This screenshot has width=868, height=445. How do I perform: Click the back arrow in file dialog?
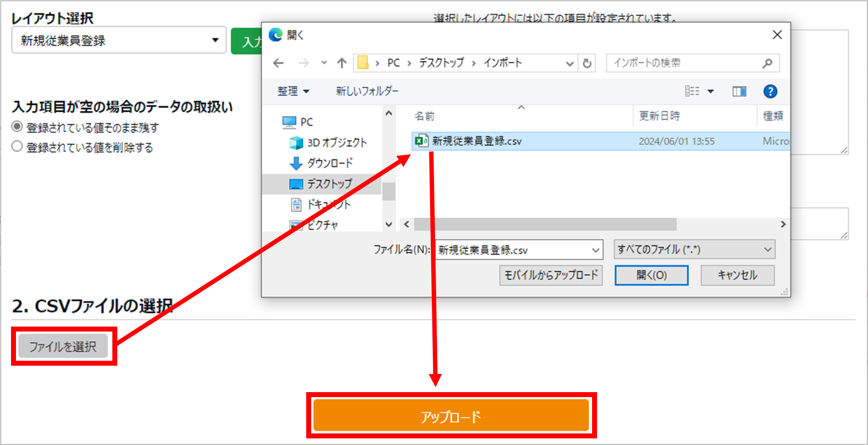[x=279, y=63]
